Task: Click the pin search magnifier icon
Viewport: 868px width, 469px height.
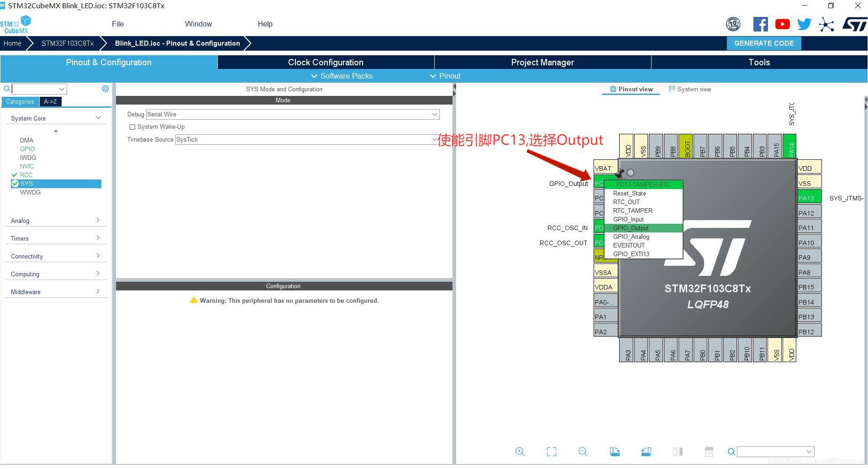Action: tap(731, 452)
